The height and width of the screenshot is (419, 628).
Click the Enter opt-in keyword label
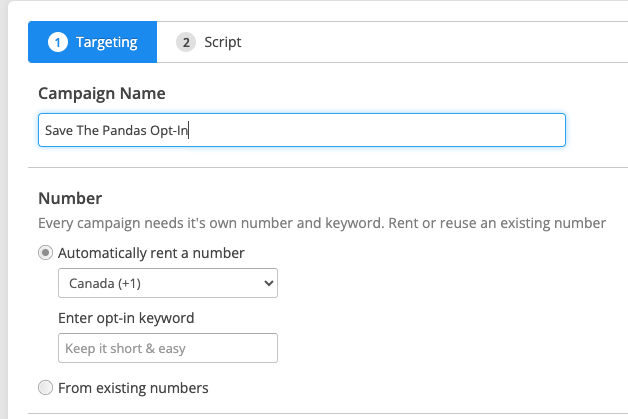(x=126, y=318)
